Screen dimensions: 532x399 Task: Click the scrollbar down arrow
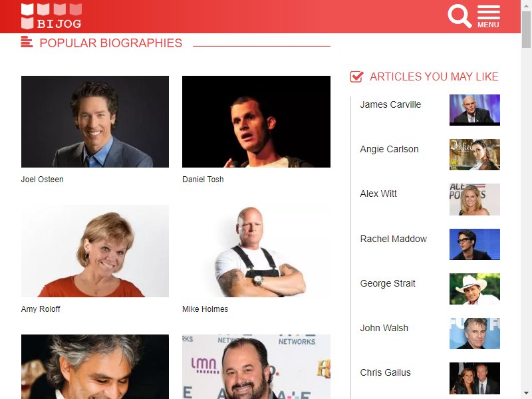[x=526, y=394]
